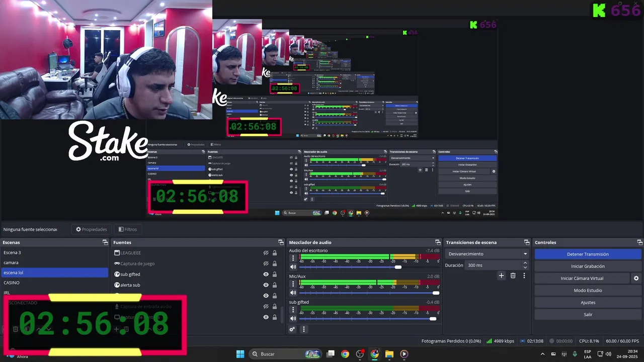Expand hidden system tray icons chevron
The height and width of the screenshot is (362, 644).
(x=542, y=354)
